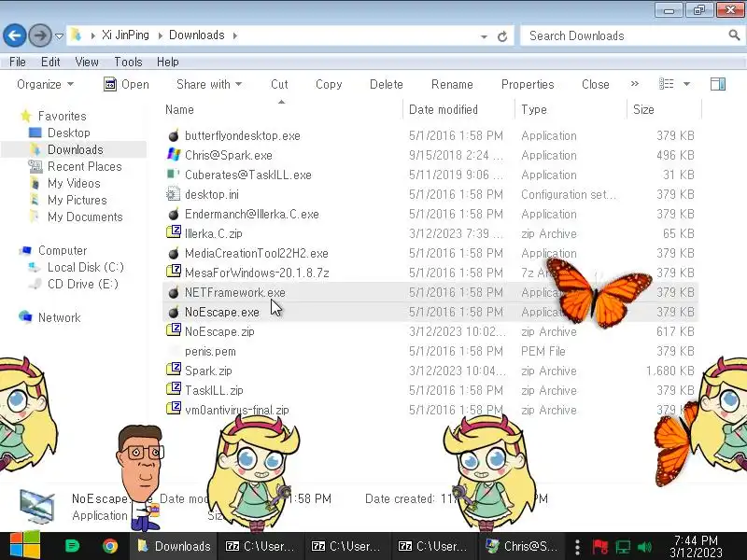Click the Back navigation arrow
Screen dimensions: 747x560
tap(15, 35)
